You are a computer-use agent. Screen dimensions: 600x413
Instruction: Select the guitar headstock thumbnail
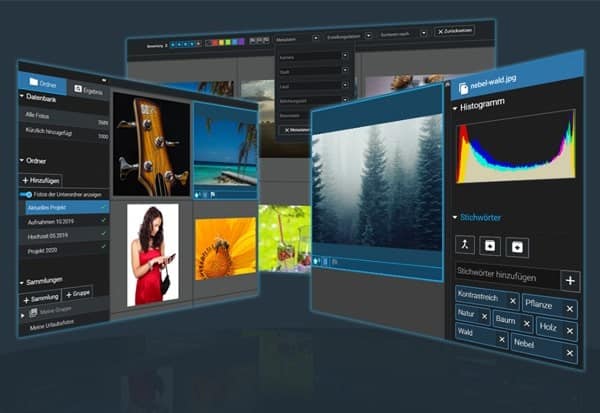pos(152,144)
